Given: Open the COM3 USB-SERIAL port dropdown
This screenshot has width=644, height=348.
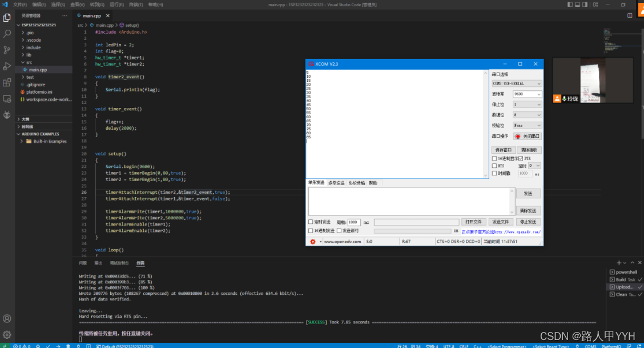Looking at the screenshot, I should pyautogui.click(x=517, y=83).
